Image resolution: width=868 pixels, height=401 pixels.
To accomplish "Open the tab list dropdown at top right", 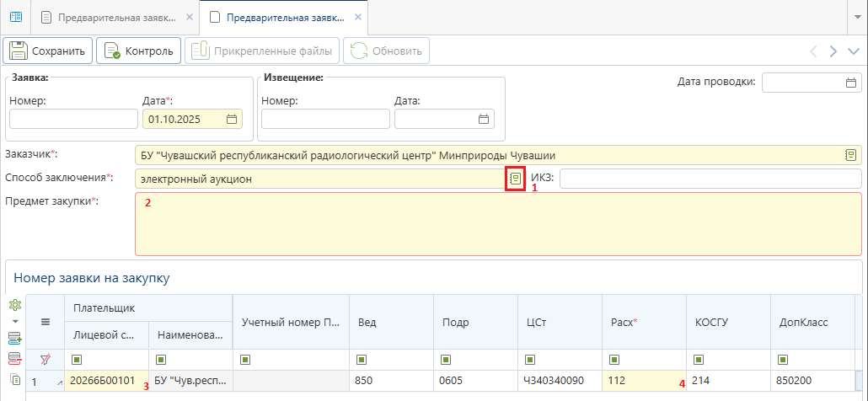I will tap(853, 17).
